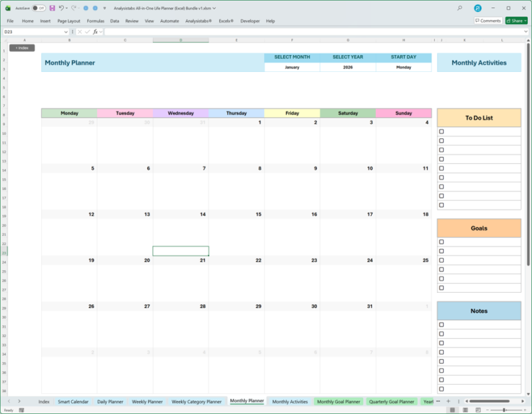Add a new worksheet with the plus icon
Viewport: 532px width, 414px height.
click(448, 401)
